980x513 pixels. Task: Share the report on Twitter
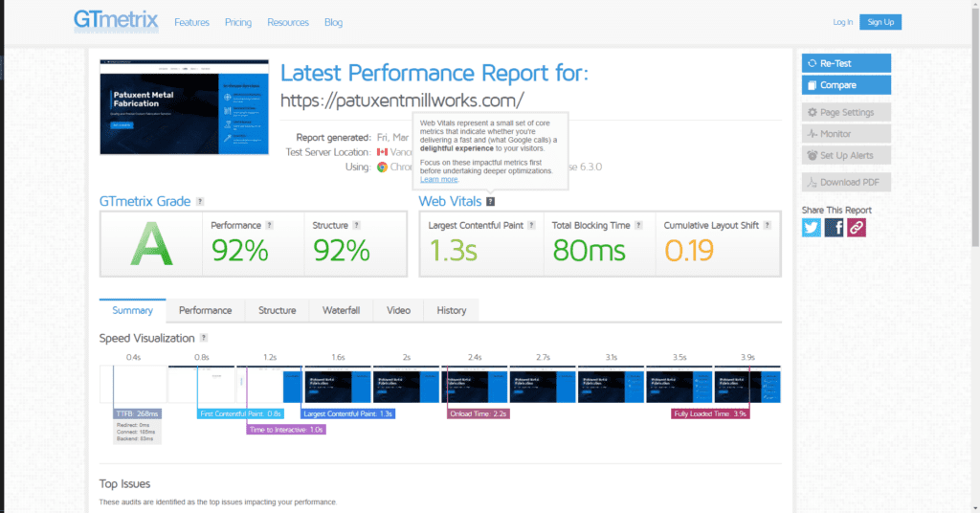click(812, 228)
